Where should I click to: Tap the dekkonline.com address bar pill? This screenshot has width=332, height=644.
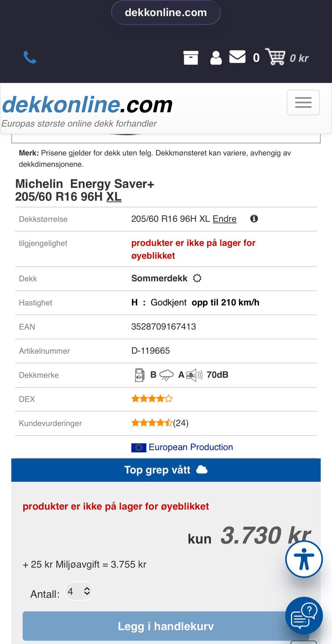(x=166, y=12)
